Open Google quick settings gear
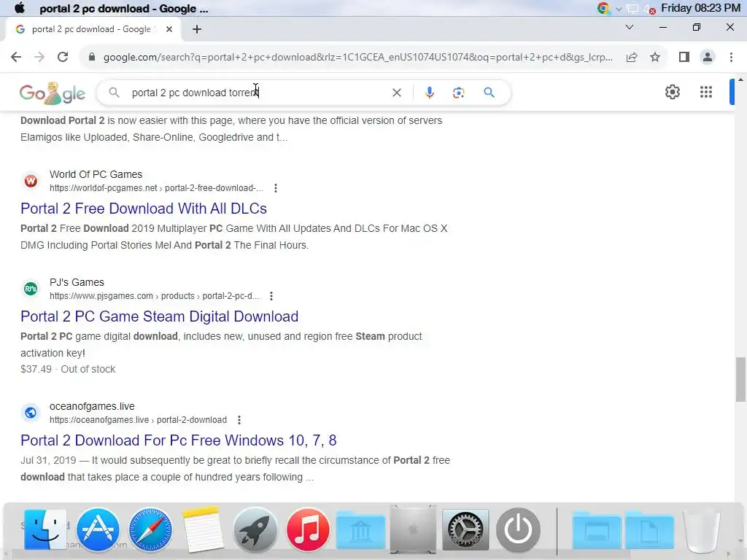The width and height of the screenshot is (747, 560). pyautogui.click(x=672, y=92)
